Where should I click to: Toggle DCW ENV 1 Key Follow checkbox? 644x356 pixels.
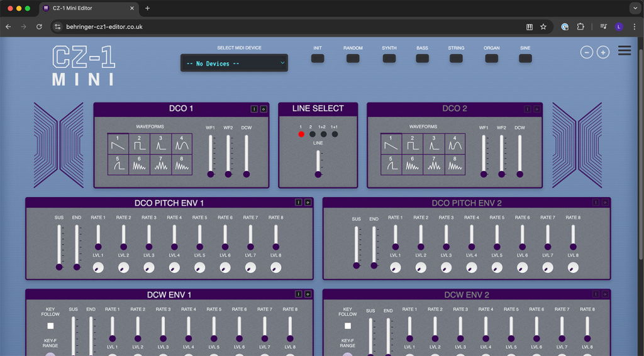[50, 326]
